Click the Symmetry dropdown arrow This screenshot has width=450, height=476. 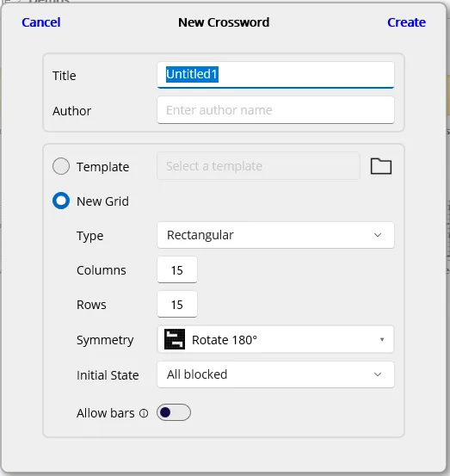382,339
